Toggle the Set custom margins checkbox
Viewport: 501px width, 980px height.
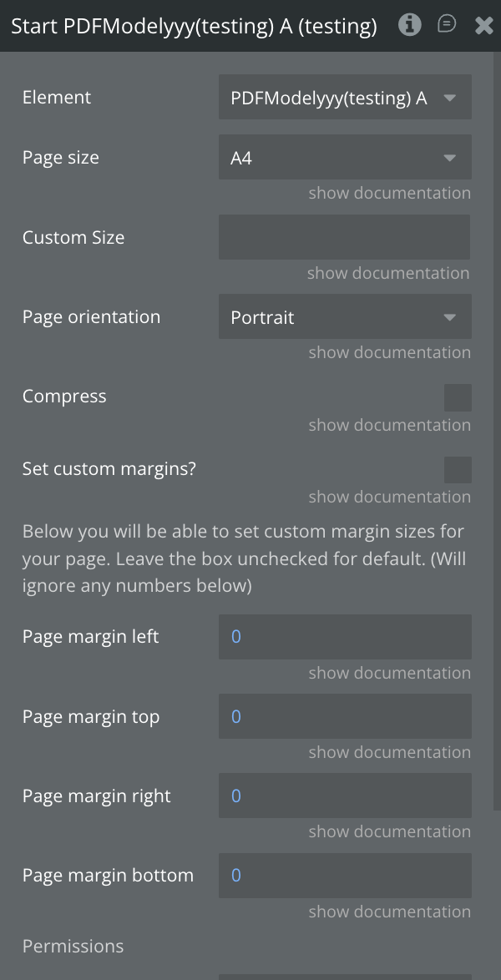tap(458, 470)
